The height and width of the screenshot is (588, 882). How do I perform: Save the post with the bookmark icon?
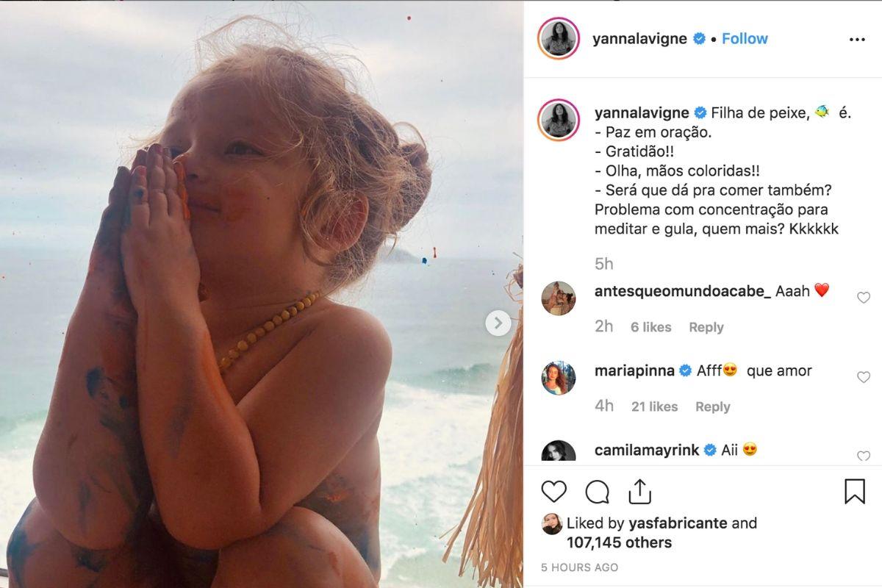tap(855, 491)
